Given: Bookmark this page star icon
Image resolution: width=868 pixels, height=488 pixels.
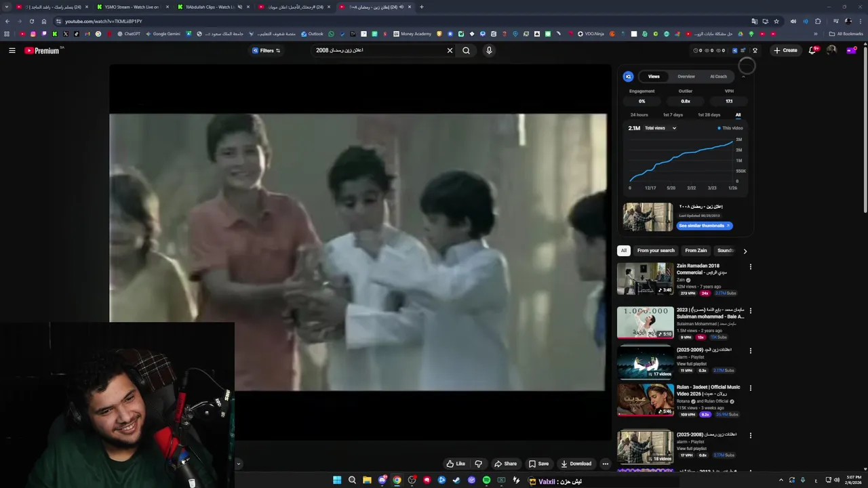Looking at the screenshot, I should (776, 21).
